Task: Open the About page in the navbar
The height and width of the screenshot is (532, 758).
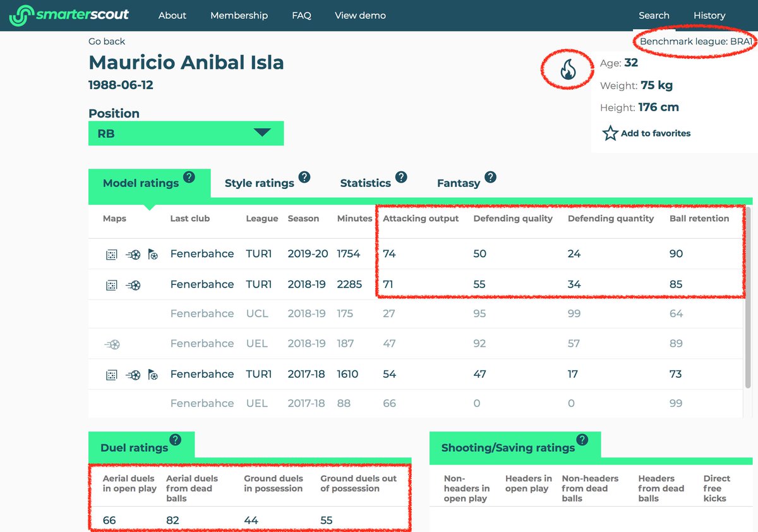Action: [172, 15]
